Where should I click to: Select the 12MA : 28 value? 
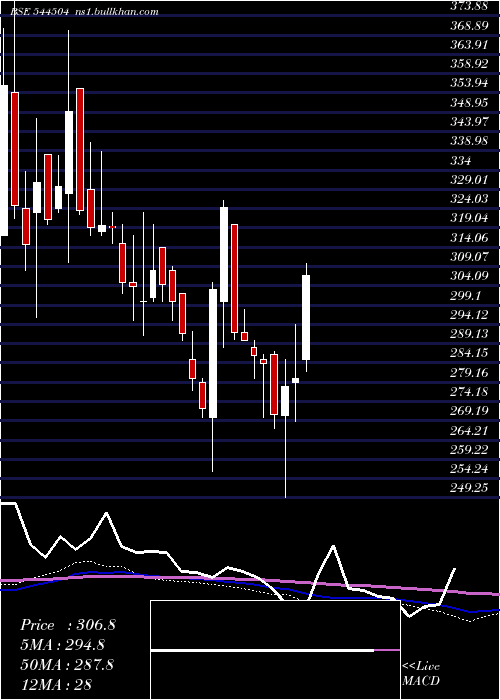click(56, 684)
